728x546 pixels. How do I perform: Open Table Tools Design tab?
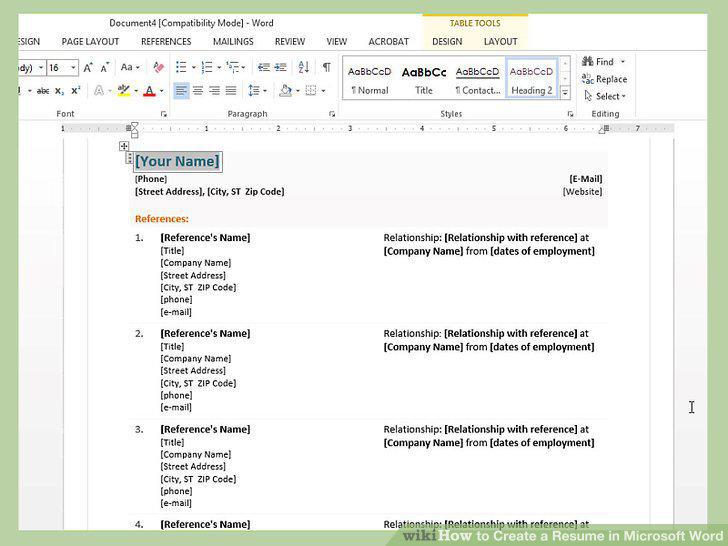click(x=447, y=41)
